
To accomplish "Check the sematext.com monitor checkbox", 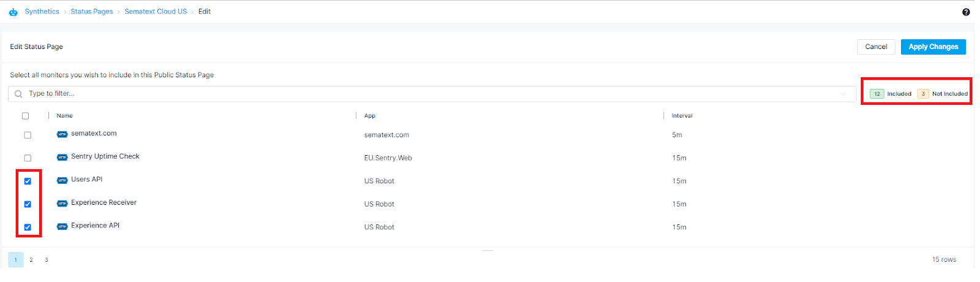I will pyautogui.click(x=28, y=135).
